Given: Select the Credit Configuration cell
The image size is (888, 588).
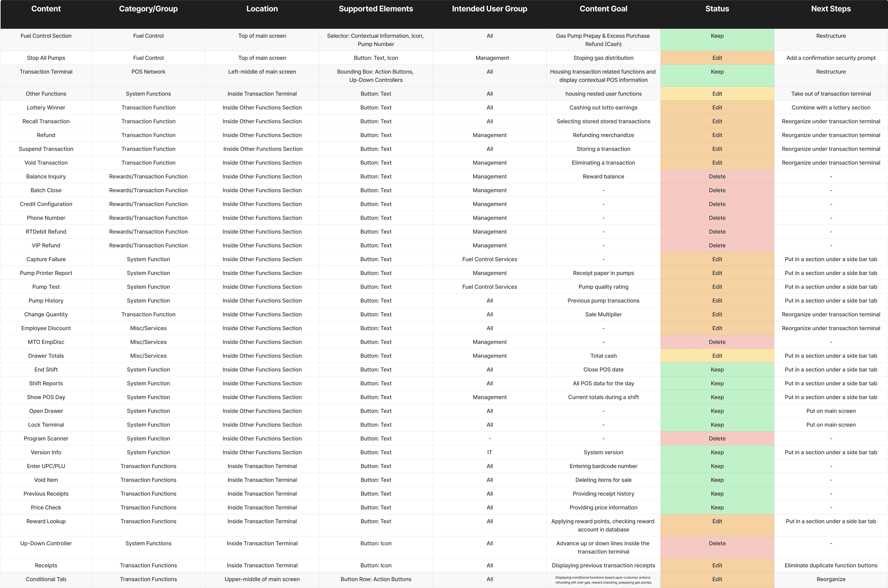Looking at the screenshot, I should pyautogui.click(x=46, y=204).
